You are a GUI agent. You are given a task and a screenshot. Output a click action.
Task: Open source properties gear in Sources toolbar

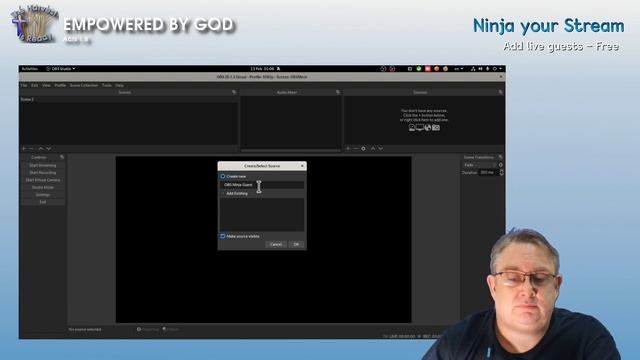(x=363, y=149)
